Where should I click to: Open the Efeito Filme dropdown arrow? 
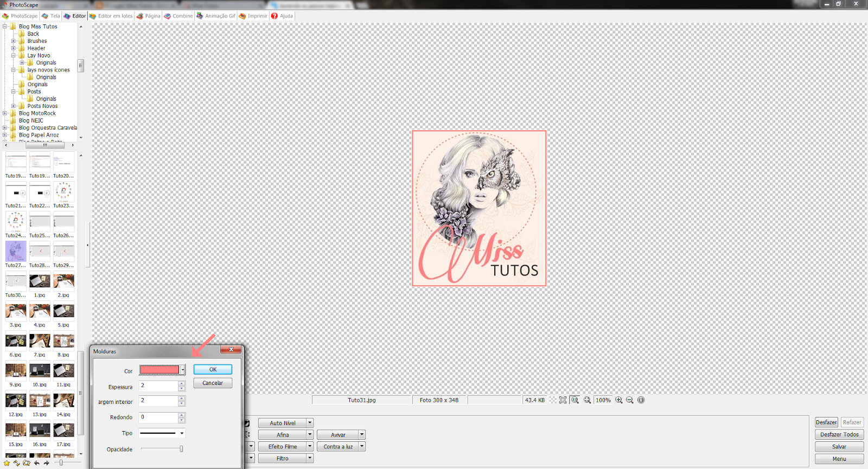pyautogui.click(x=310, y=447)
